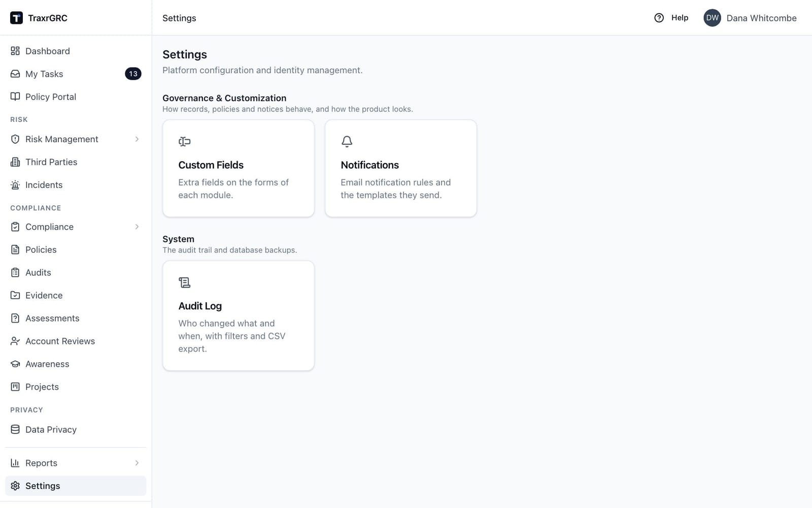Click the Help question mark icon
This screenshot has height=508, width=812.
[x=659, y=18]
